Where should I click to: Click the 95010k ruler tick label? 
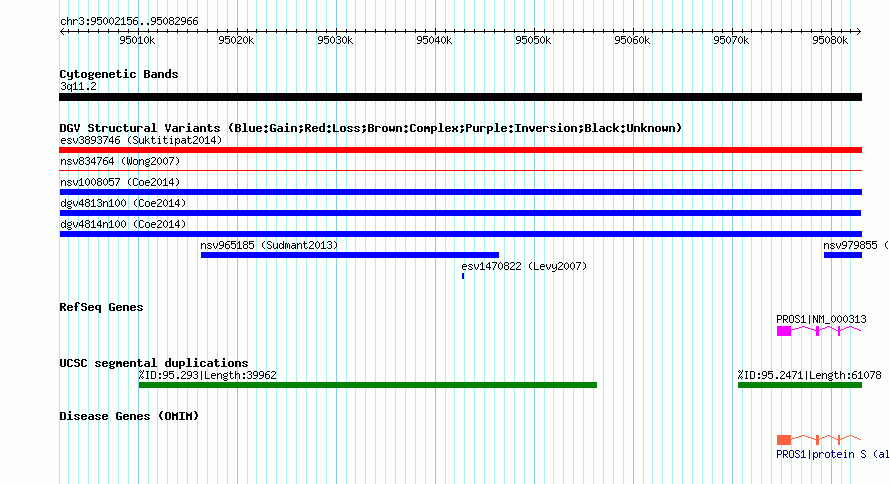(x=137, y=40)
